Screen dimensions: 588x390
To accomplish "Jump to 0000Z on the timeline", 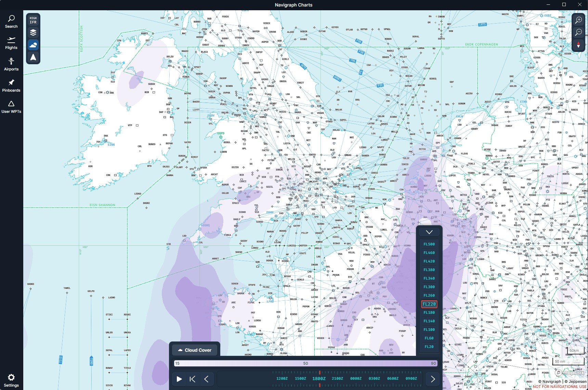I will 356,378.
